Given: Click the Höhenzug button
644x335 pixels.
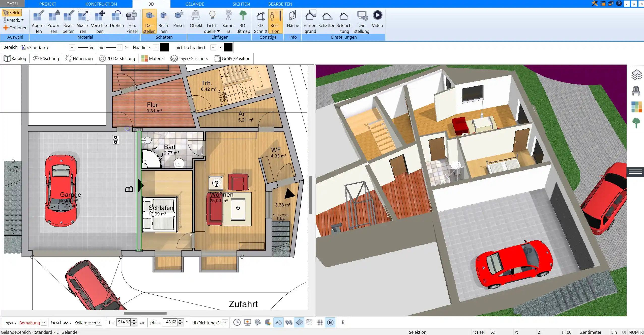Looking at the screenshot, I should pos(79,59).
